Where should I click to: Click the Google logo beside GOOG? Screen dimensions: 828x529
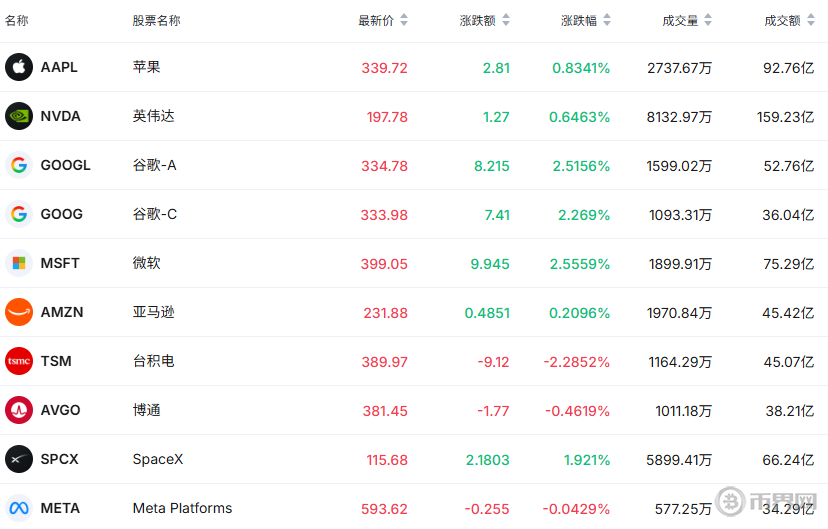[x=19, y=214]
